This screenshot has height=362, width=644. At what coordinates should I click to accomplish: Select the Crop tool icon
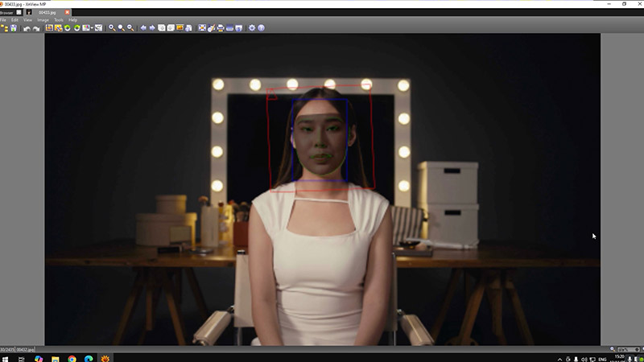tap(49, 28)
